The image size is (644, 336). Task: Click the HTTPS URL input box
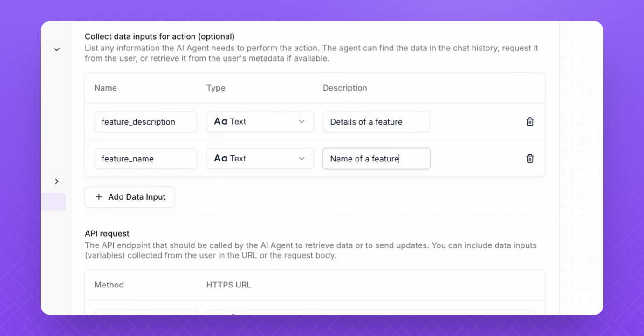click(370, 312)
